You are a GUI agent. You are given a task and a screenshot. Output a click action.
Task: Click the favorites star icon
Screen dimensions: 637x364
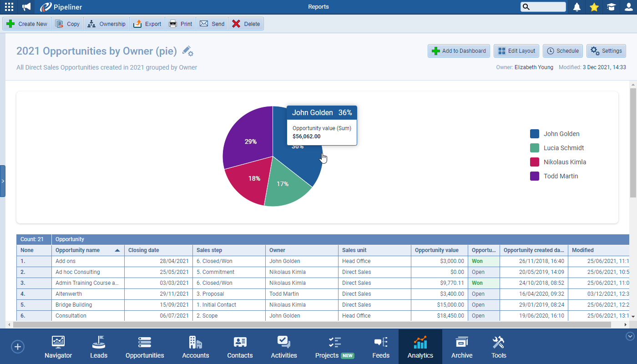594,7
